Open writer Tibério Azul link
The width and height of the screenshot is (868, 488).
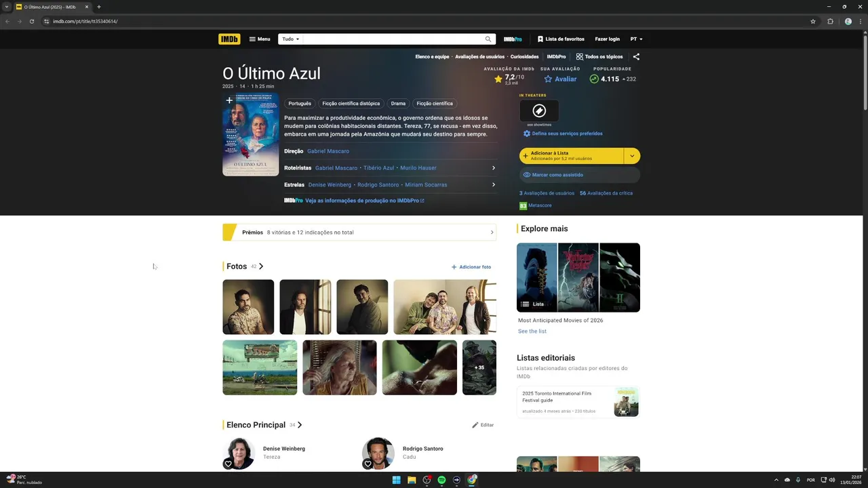click(x=378, y=168)
